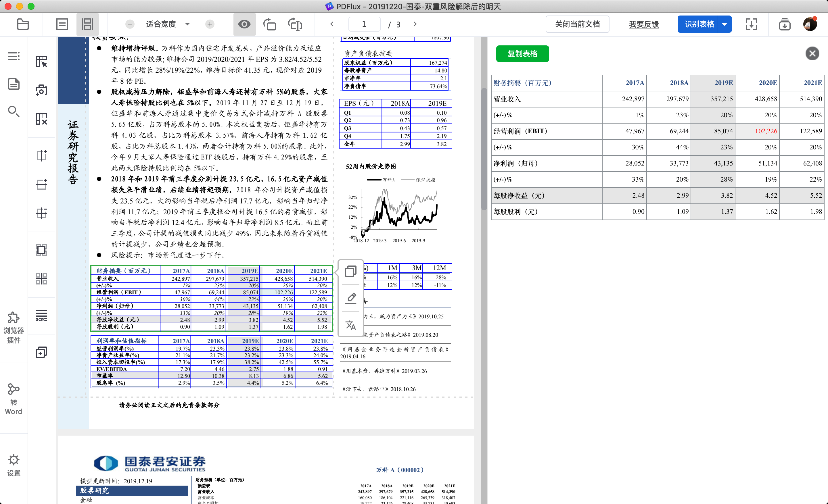This screenshot has width=828, height=504.
Task: Click the zoom out minus button
Action: click(130, 24)
